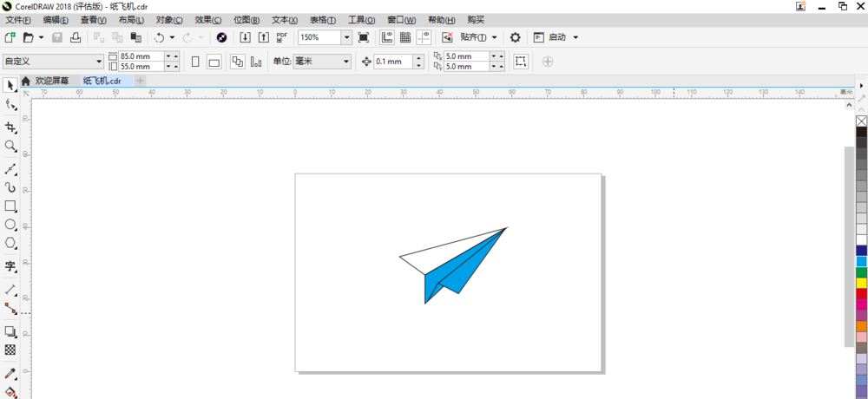Pick the red swatch in the palette
Image resolution: width=868 pixels, height=399 pixels.
tap(861, 294)
